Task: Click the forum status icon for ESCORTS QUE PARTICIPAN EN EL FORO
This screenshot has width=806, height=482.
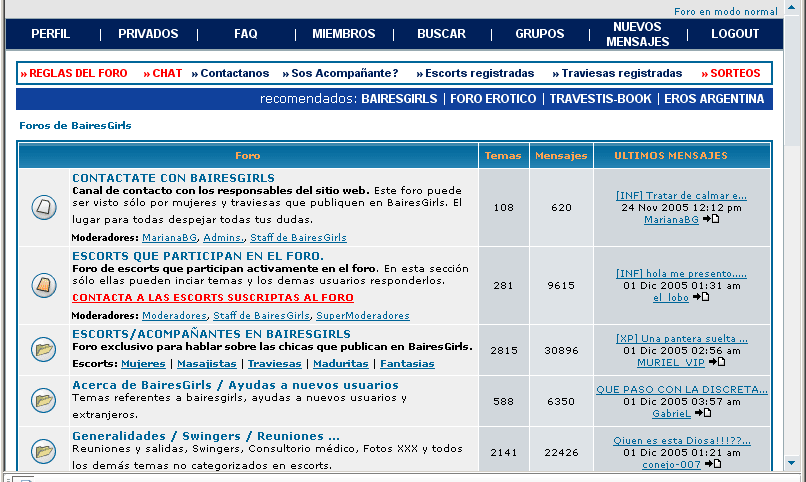Action: 44,285
